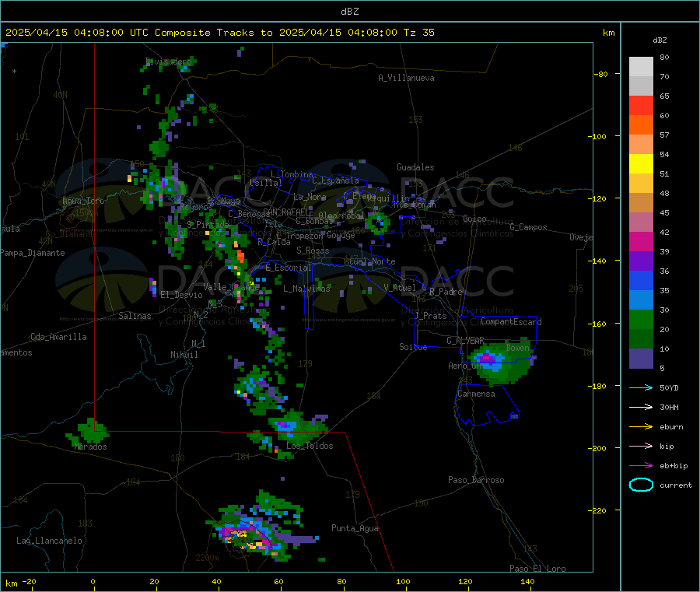
Task: Select the dark orange 60 dBZ swatch
Action: [x=641, y=125]
